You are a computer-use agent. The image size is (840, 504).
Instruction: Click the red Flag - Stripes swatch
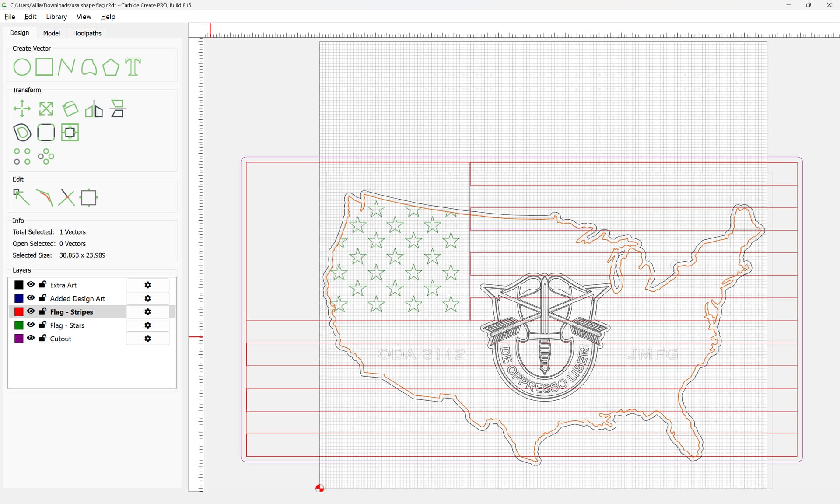(19, 312)
